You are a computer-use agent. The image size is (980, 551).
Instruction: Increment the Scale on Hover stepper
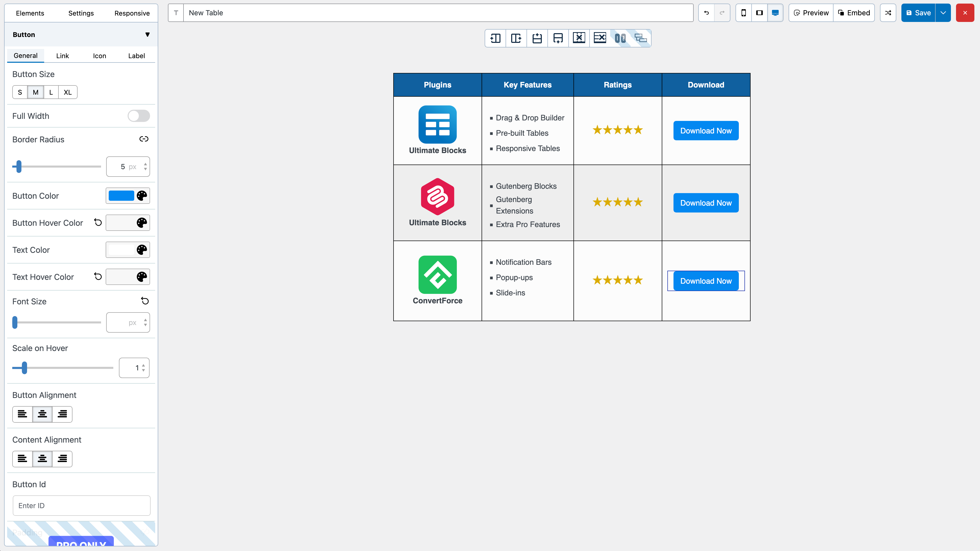(x=143, y=366)
